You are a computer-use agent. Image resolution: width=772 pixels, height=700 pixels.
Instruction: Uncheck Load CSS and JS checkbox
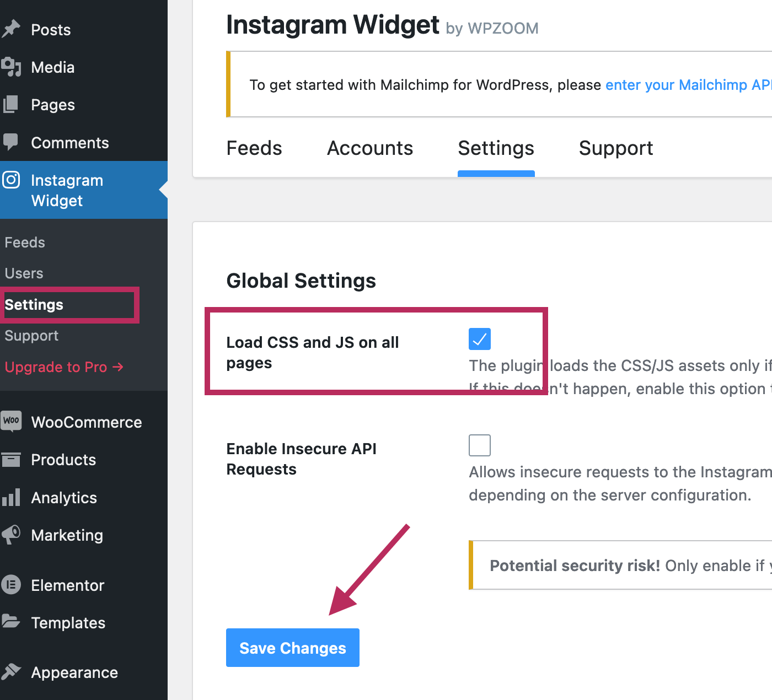tap(479, 339)
